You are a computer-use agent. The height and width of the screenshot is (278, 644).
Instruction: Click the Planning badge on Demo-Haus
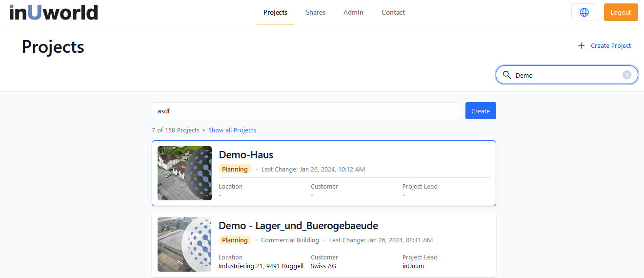235,170
